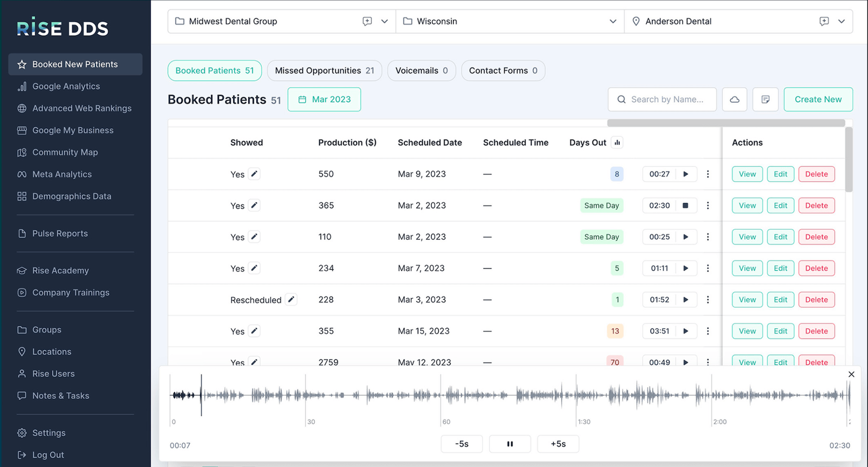Click the Search by Name field
This screenshot has width=868, height=467.
[x=662, y=100]
